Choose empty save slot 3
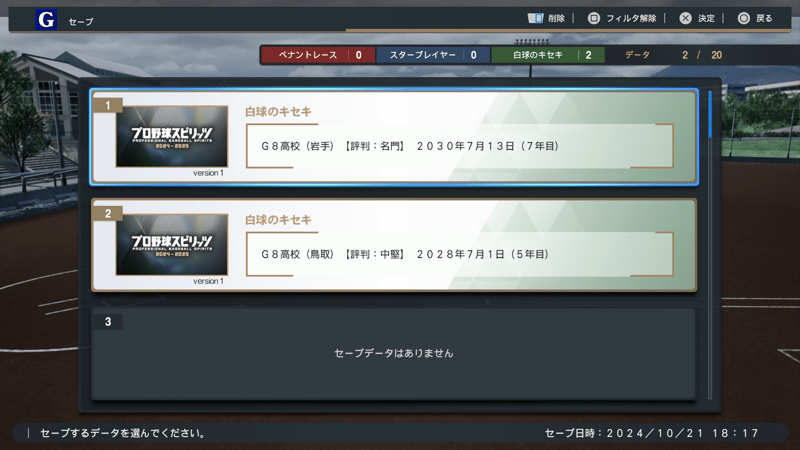The image size is (800, 450). point(394,353)
